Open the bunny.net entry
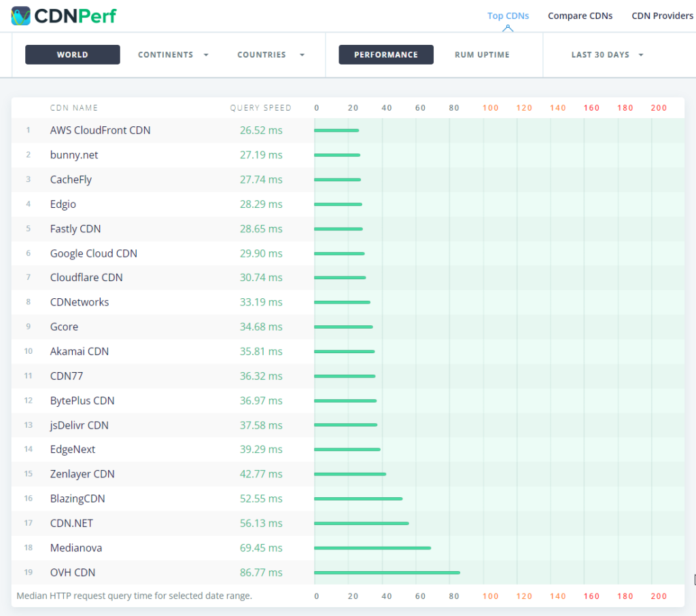This screenshot has height=616, width=696. tap(73, 155)
